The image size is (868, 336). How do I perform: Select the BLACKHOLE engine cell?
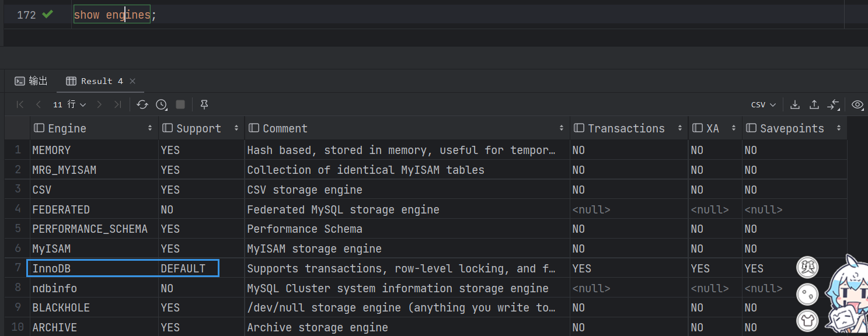94,307
